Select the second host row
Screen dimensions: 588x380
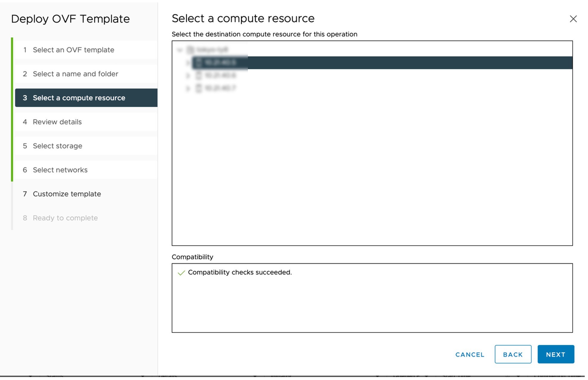point(221,75)
